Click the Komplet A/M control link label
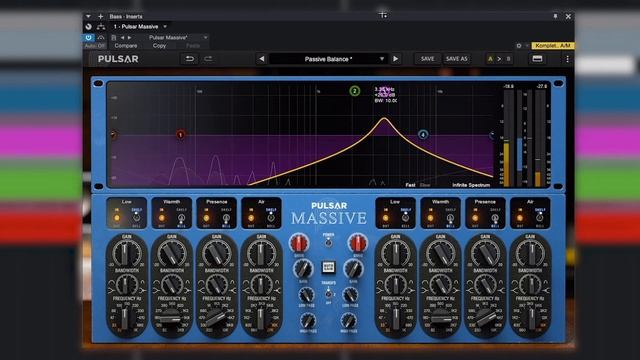Screen dimensions: 640x360 553,46
